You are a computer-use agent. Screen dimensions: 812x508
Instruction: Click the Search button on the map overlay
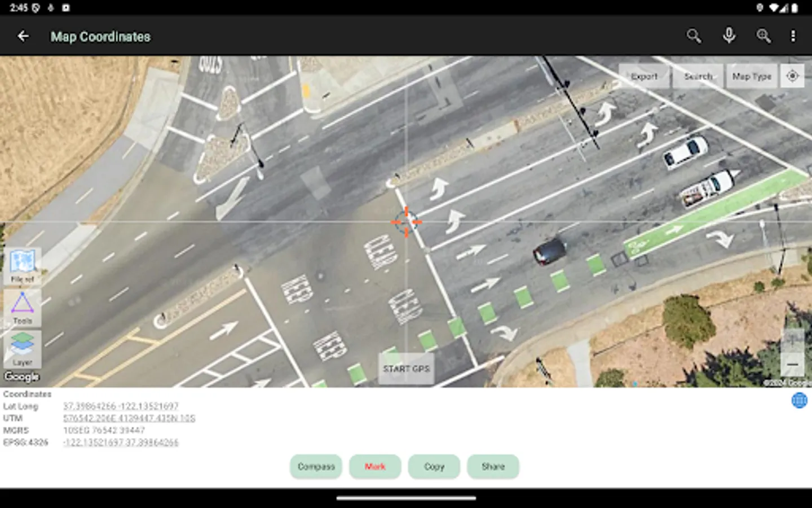point(698,76)
